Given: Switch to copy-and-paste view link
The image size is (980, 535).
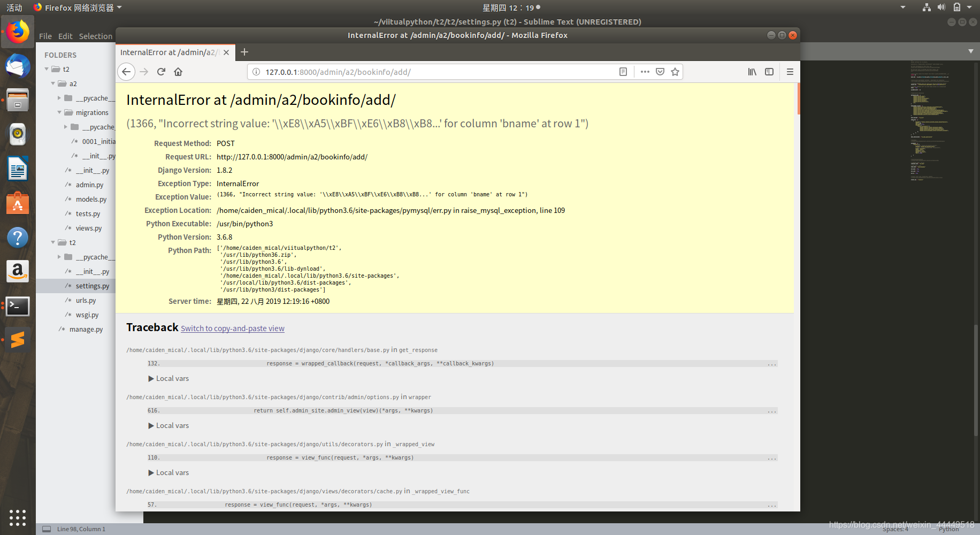Looking at the screenshot, I should [233, 328].
